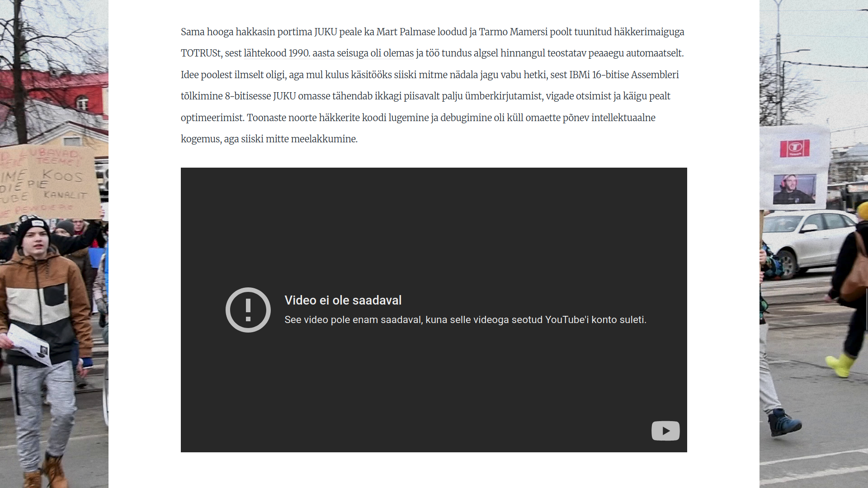
Task: Click the YouTube account deleted message text
Action: point(465,319)
